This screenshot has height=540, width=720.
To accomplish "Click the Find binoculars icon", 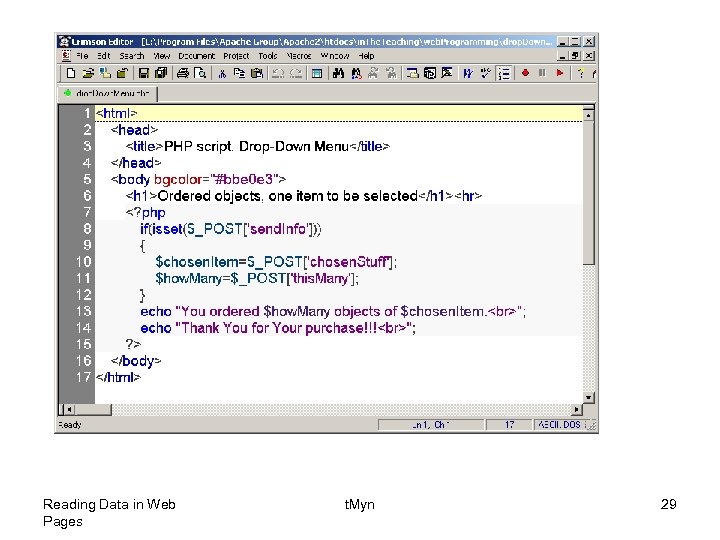I will point(338,73).
